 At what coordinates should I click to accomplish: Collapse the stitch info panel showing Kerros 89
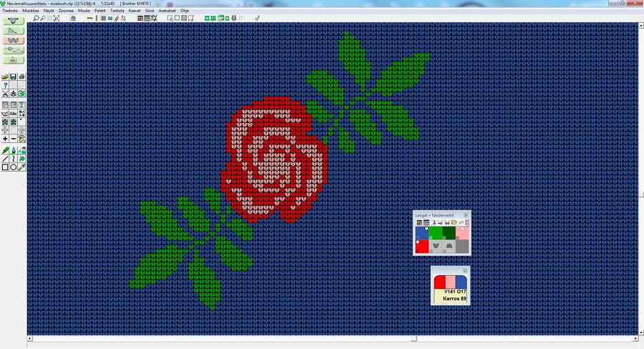tap(464, 270)
